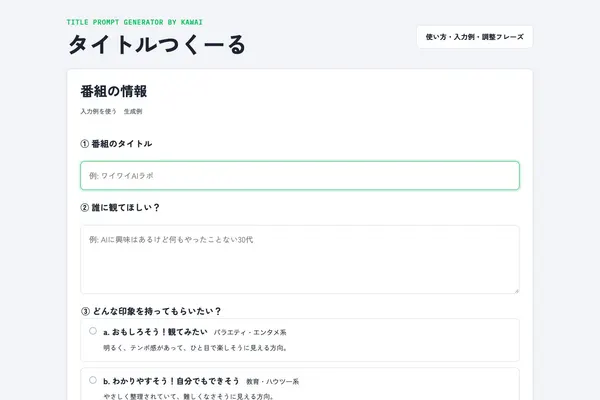600x400 pixels.
Task: Click the 入力例を使う link
Action: coord(98,111)
